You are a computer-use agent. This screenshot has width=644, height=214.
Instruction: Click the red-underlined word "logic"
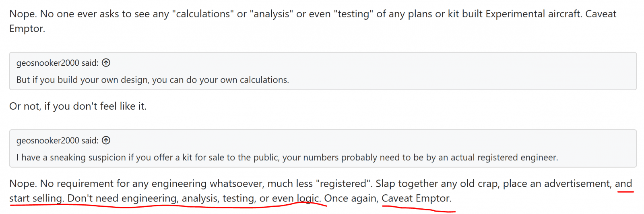pos(308,198)
